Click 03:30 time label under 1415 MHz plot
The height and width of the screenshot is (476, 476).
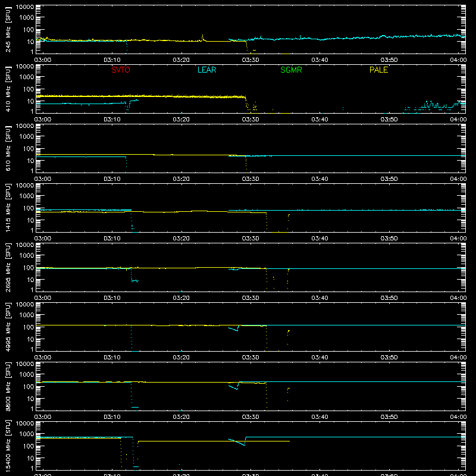click(250, 239)
